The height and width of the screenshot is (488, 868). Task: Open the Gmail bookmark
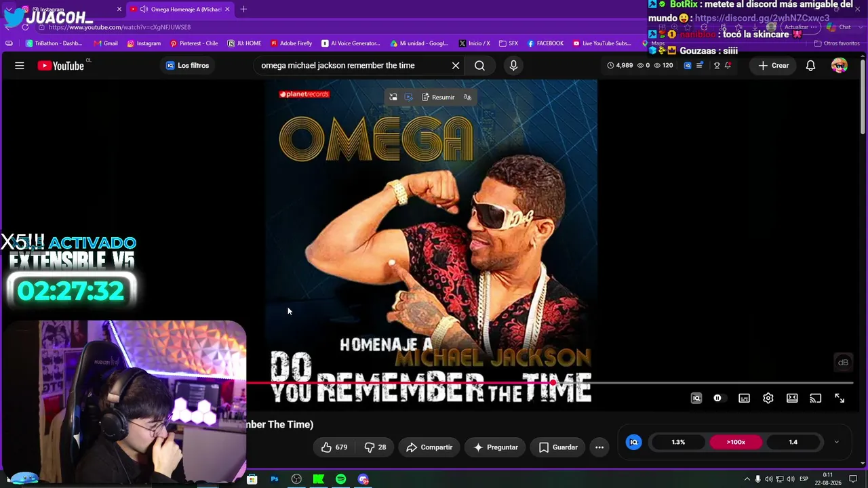click(x=106, y=43)
